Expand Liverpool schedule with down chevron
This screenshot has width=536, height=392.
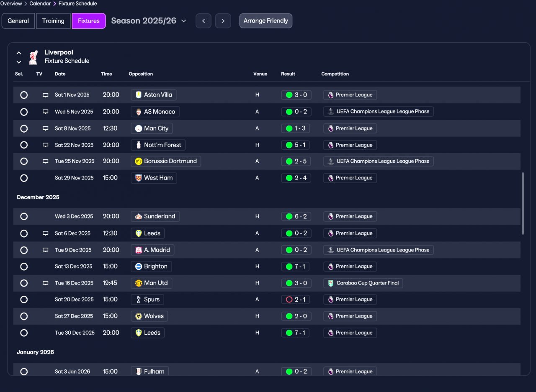point(19,62)
